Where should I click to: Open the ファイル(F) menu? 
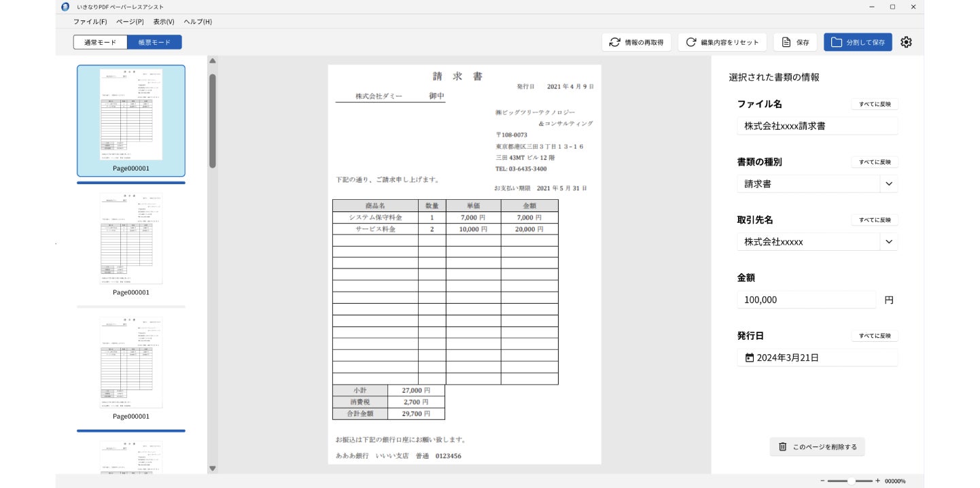(90, 22)
